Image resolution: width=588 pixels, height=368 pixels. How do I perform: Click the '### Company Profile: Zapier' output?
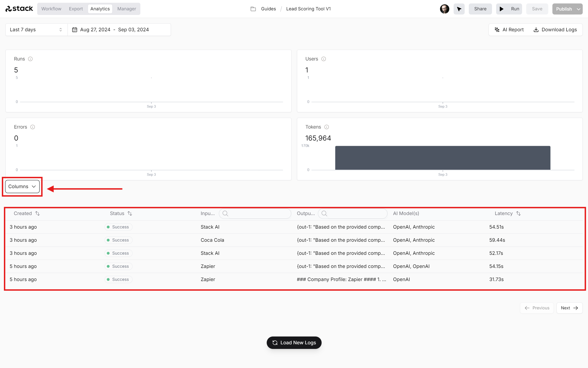tap(341, 279)
